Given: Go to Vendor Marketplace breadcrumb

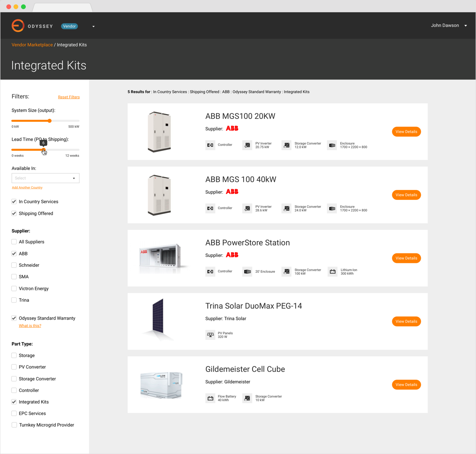Looking at the screenshot, I should pos(32,45).
